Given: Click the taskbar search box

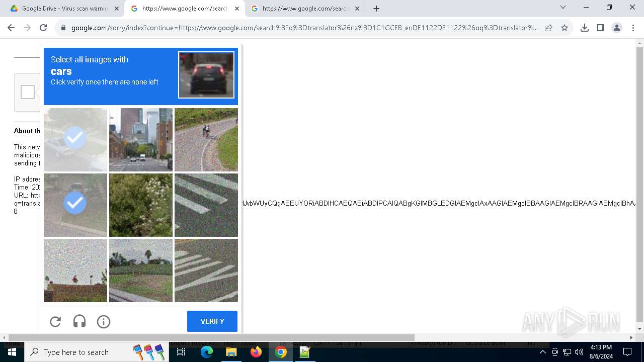Looking at the screenshot, I should [x=96, y=352].
